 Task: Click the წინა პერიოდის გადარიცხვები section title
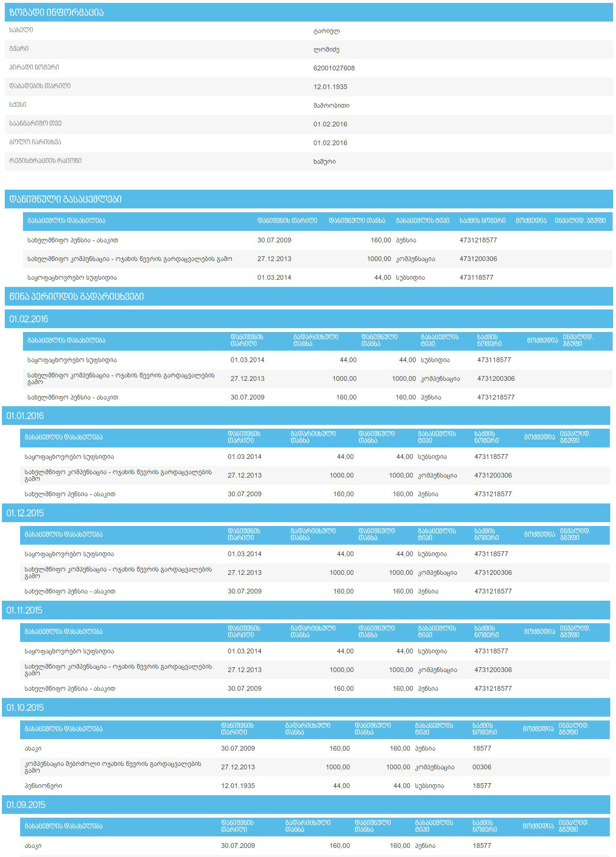tap(76, 297)
